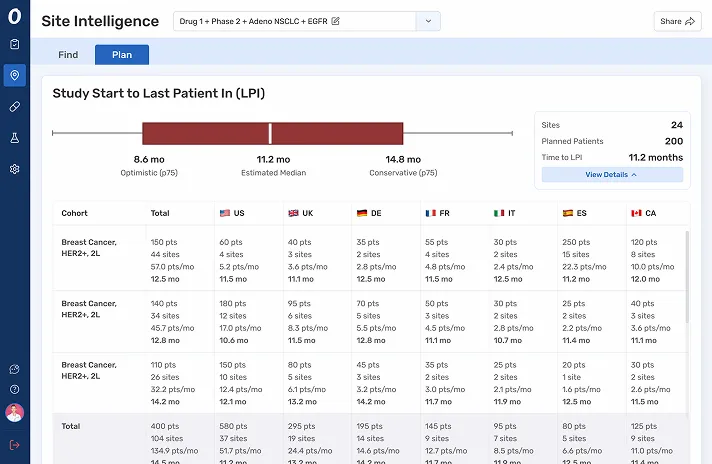
Task: Select the location pin sidebar icon
Action: tap(14, 75)
